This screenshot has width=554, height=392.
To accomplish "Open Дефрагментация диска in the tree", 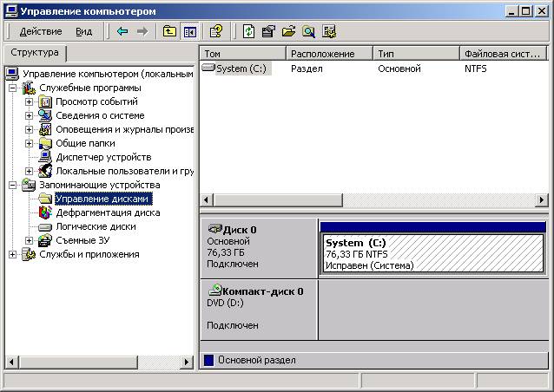I will pos(107,212).
